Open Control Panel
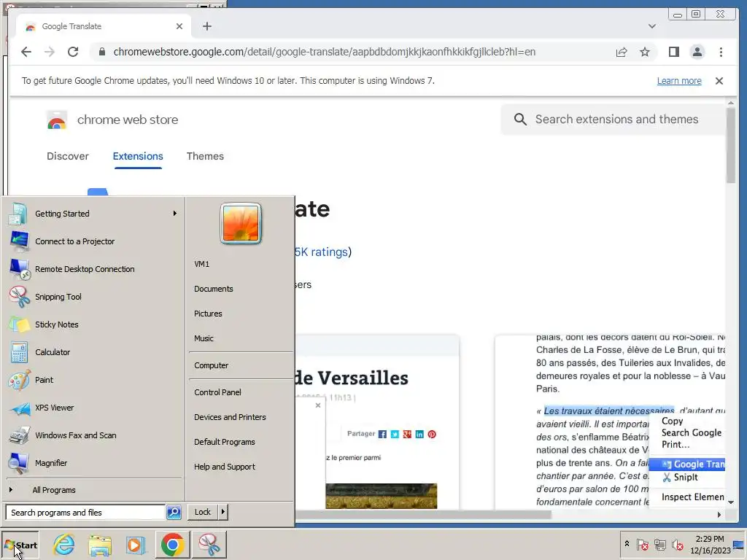The width and height of the screenshot is (747, 560). click(217, 392)
